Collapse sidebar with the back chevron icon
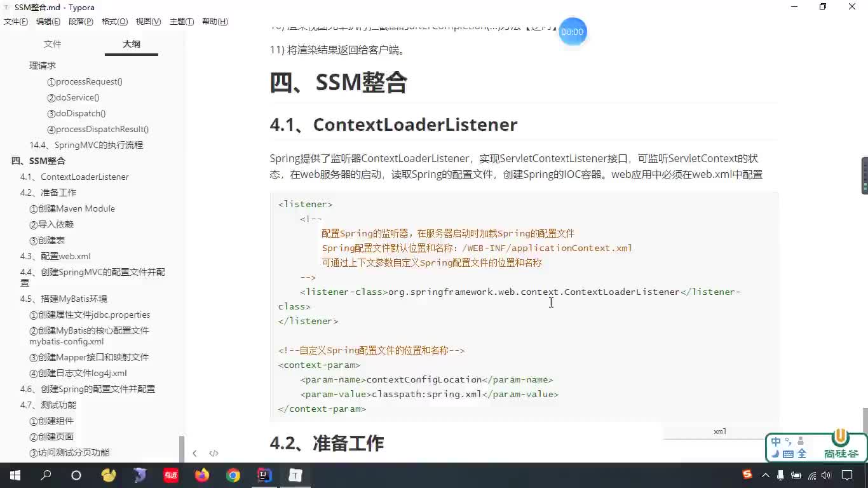Viewport: 868px width, 488px height. 194,453
